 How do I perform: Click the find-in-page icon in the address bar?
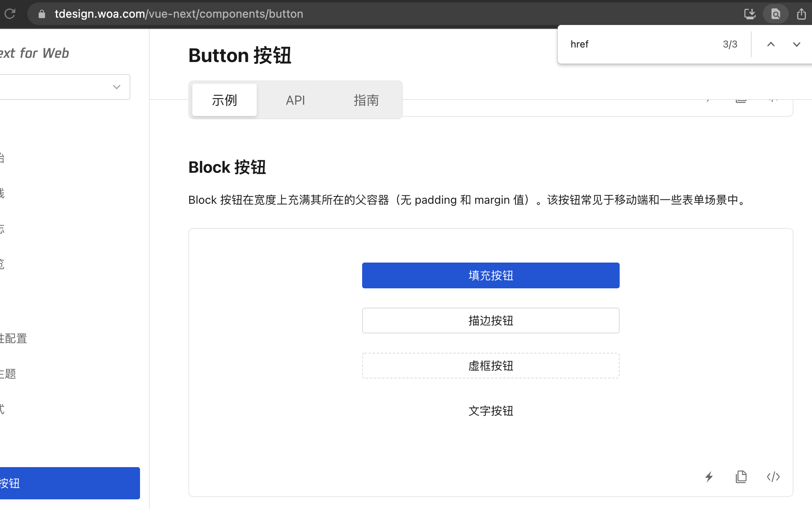(x=775, y=14)
